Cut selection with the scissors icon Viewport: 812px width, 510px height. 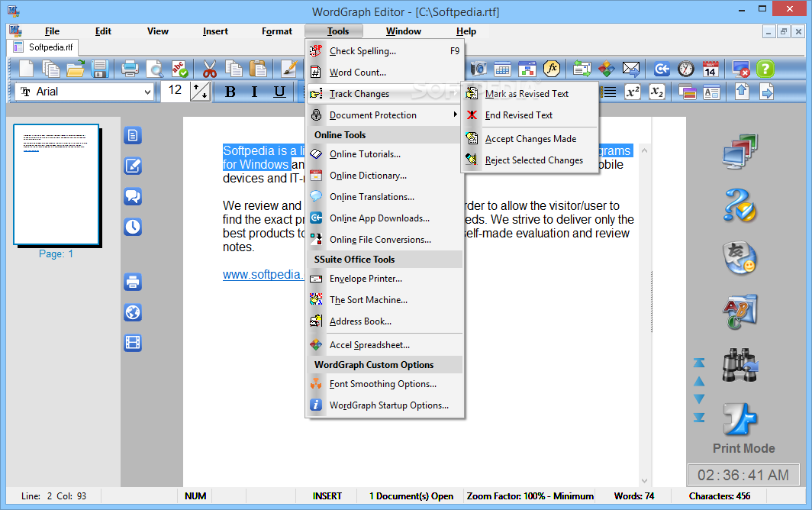pyautogui.click(x=210, y=69)
